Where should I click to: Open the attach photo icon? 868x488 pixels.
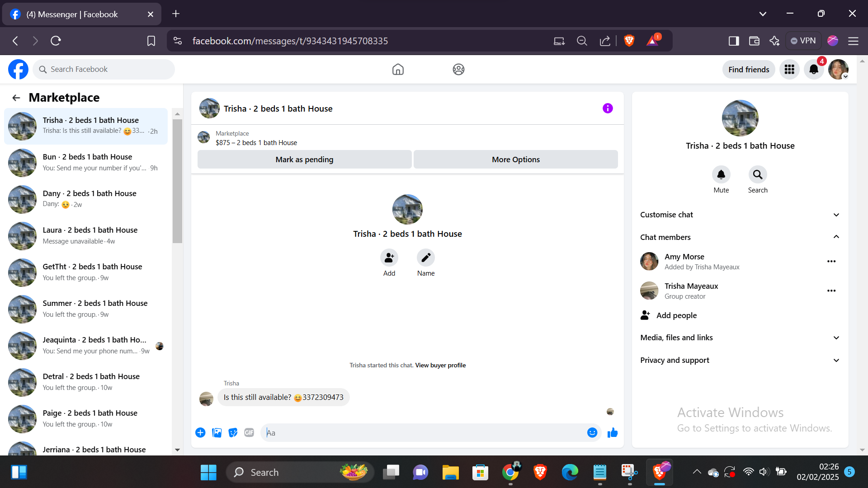(217, 433)
